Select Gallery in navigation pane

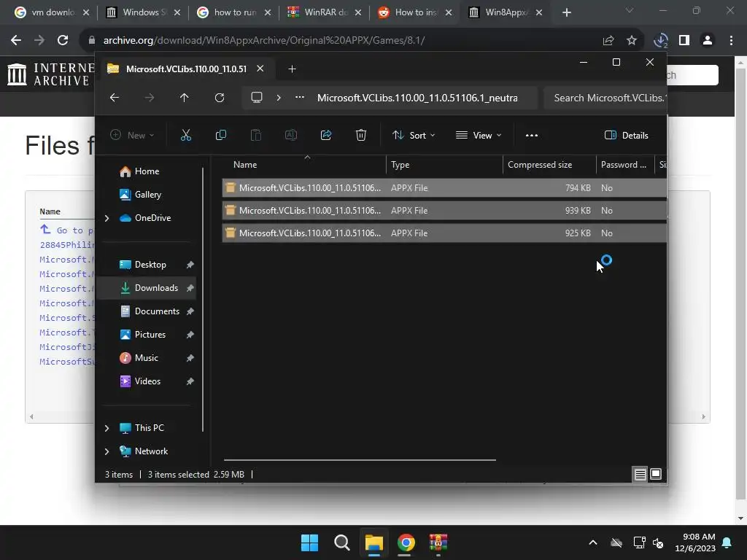coord(147,195)
